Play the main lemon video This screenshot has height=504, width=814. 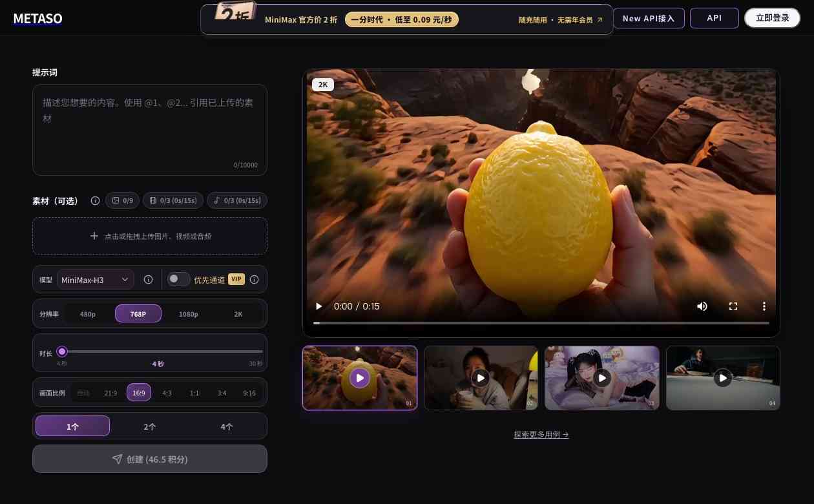click(318, 306)
